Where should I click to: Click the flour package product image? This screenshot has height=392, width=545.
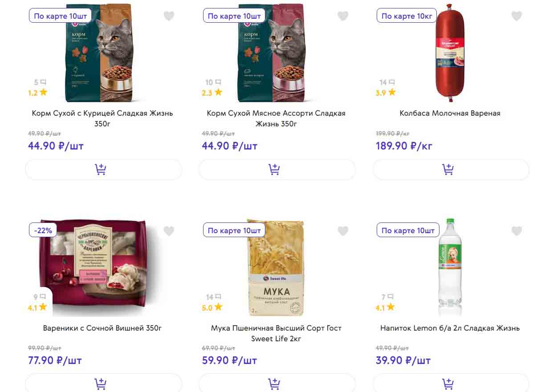tap(276, 267)
